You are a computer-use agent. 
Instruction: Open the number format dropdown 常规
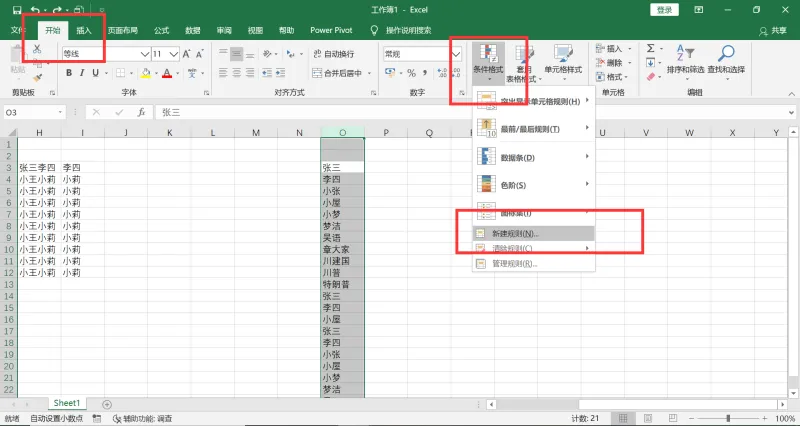(x=456, y=54)
